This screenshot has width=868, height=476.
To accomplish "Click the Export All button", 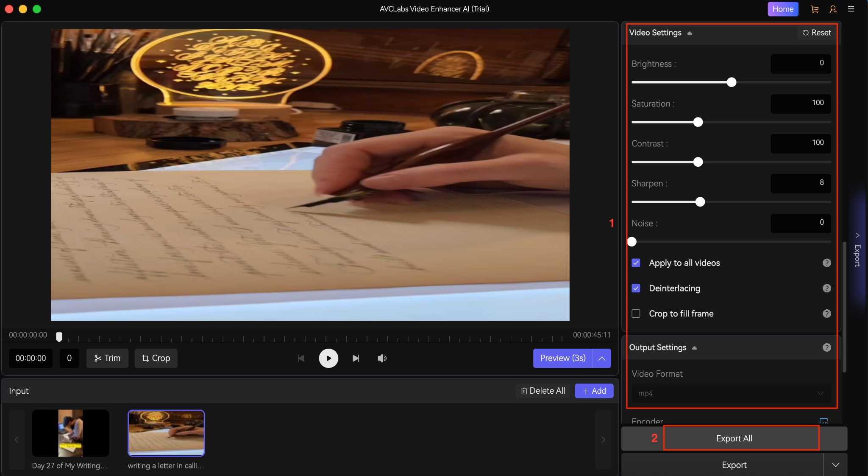I will pyautogui.click(x=733, y=438).
